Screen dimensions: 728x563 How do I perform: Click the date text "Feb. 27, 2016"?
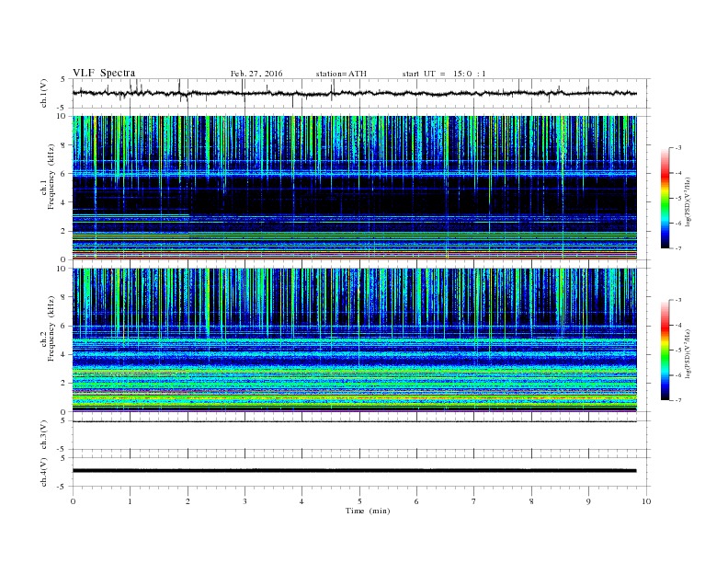click(256, 74)
